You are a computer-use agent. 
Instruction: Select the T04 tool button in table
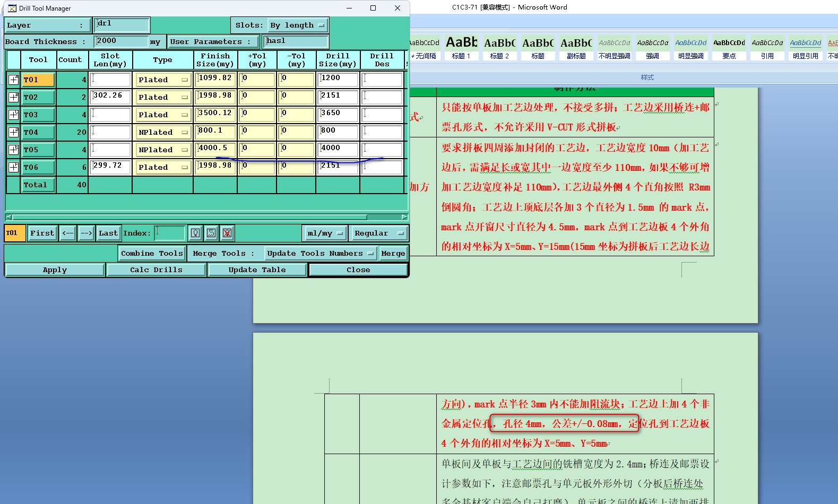(38, 132)
